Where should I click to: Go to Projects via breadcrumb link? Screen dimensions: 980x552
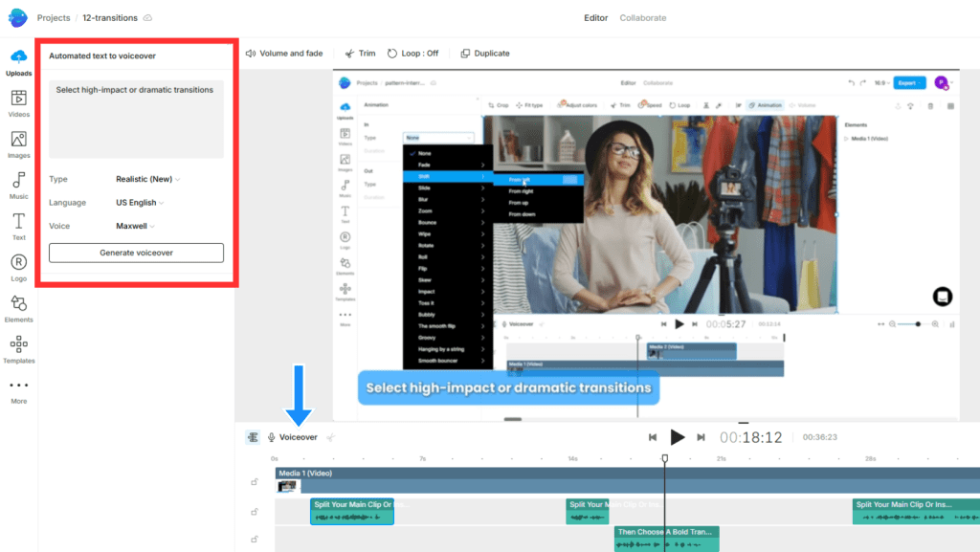coord(54,18)
